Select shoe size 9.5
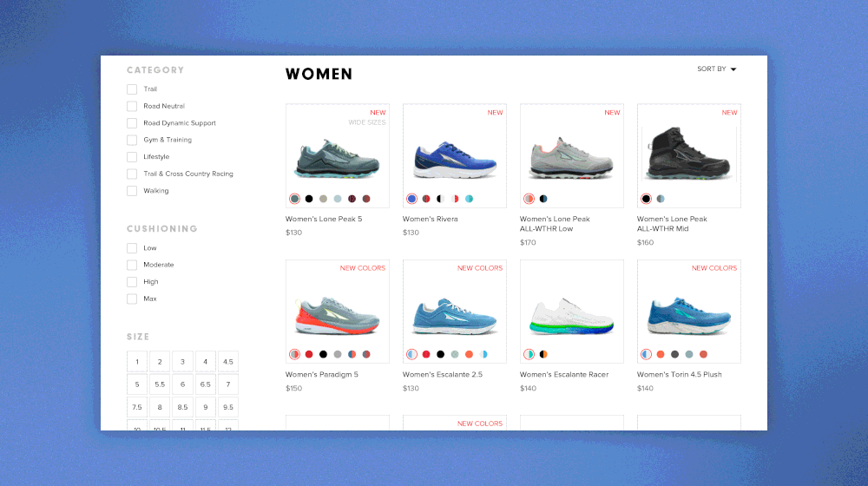 [228, 407]
